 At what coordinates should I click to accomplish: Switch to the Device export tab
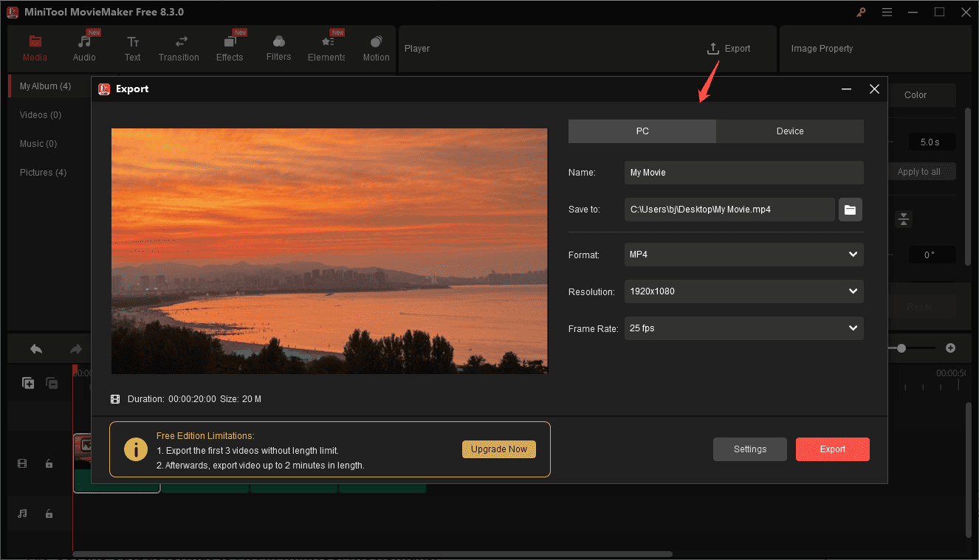790,131
